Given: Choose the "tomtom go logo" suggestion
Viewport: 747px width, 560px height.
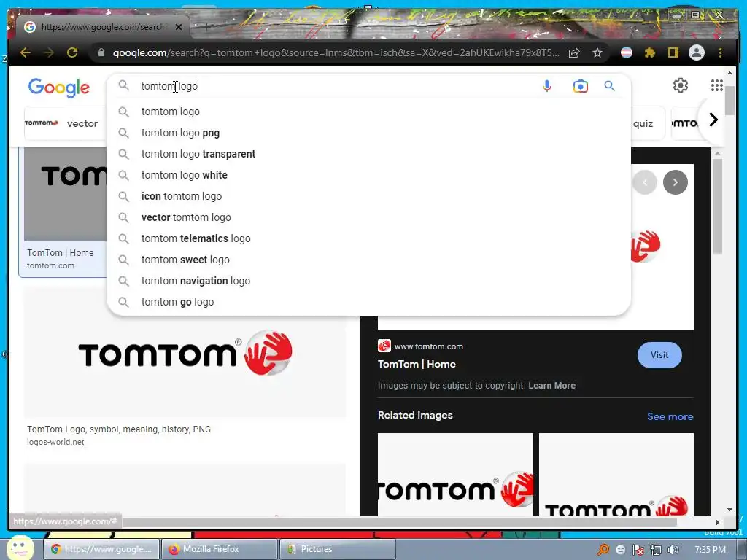Looking at the screenshot, I should click(x=368, y=302).
